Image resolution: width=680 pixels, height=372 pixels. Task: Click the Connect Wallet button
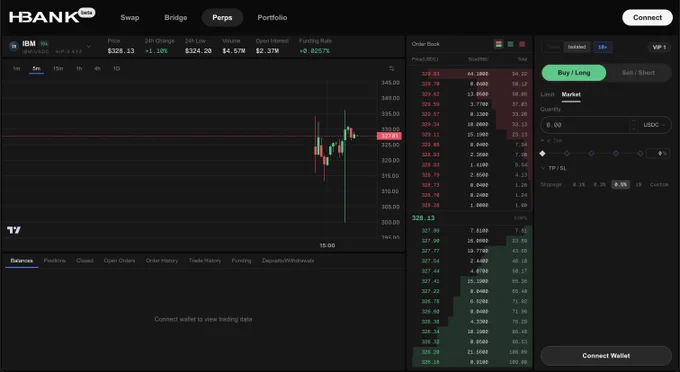(606, 356)
